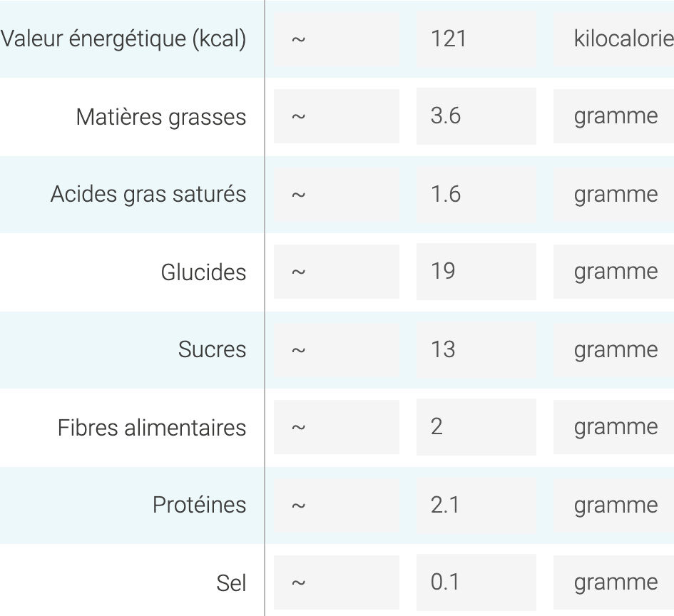The image size is (674, 616).
Task: Focus the Sel value field showing 0.1
Action: coord(476,582)
